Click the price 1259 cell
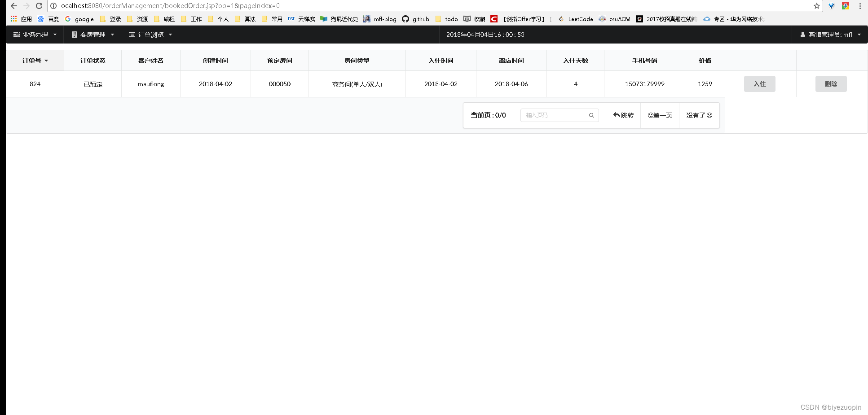 pos(705,84)
